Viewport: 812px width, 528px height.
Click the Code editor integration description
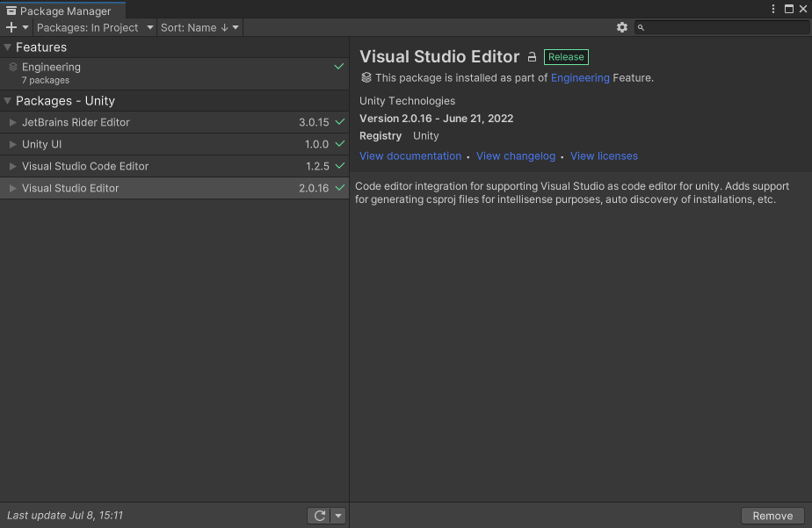point(572,192)
